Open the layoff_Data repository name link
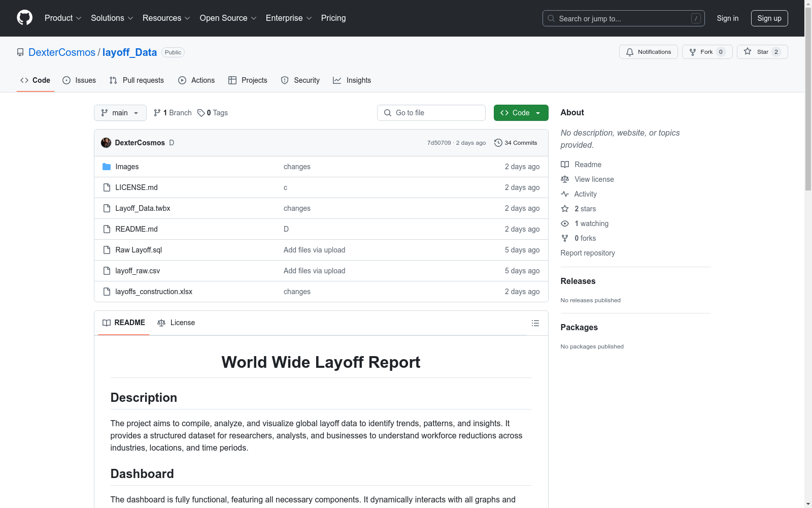The image size is (812, 508). coord(129,52)
